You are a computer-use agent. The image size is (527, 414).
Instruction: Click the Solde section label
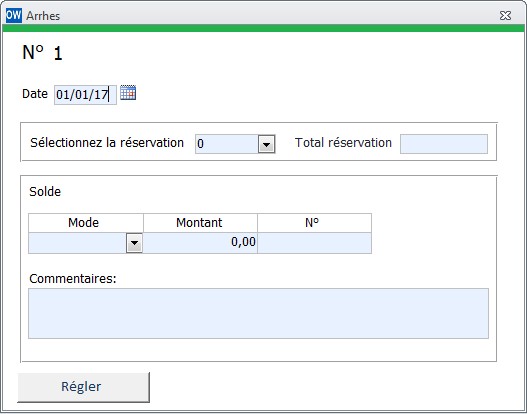[x=45, y=192]
